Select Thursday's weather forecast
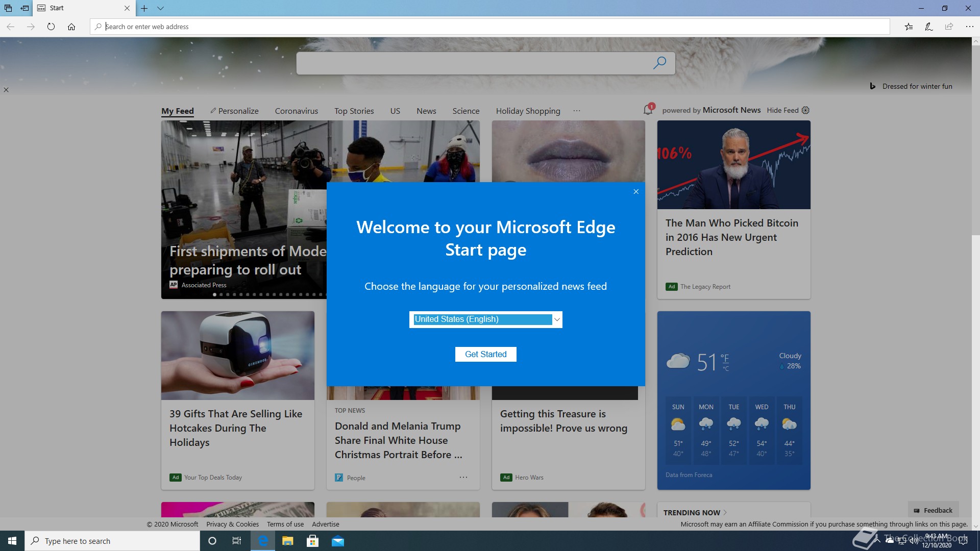980x551 pixels. click(x=790, y=430)
